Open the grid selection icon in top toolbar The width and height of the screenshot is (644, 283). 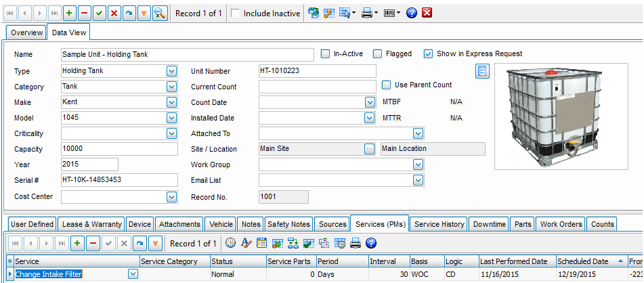[347, 14]
